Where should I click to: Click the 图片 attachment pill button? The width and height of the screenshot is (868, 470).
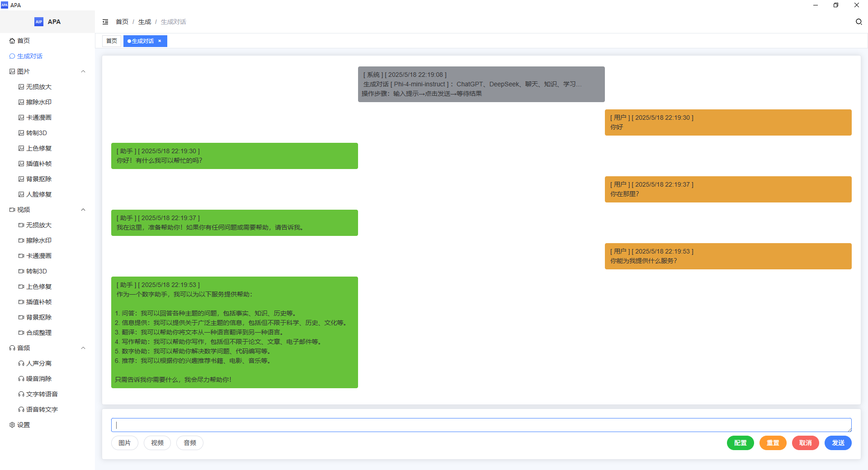125,443
